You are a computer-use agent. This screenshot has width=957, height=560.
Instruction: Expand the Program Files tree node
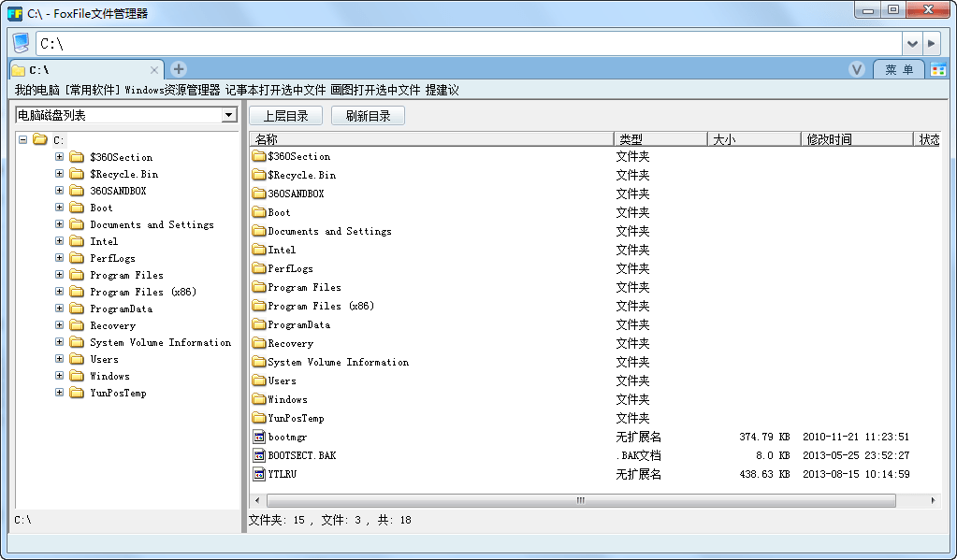(x=57, y=275)
